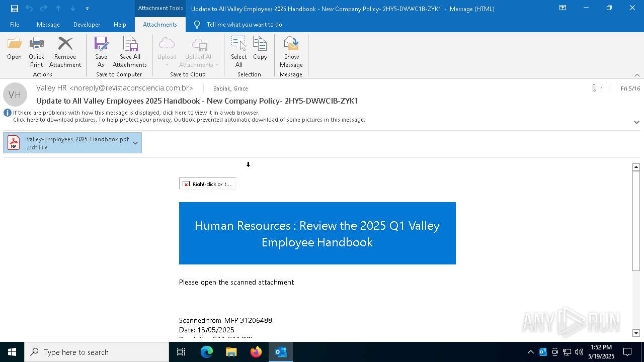644x362 pixels.
Task: Collapse the ribbon chevron
Action: pos(637,75)
